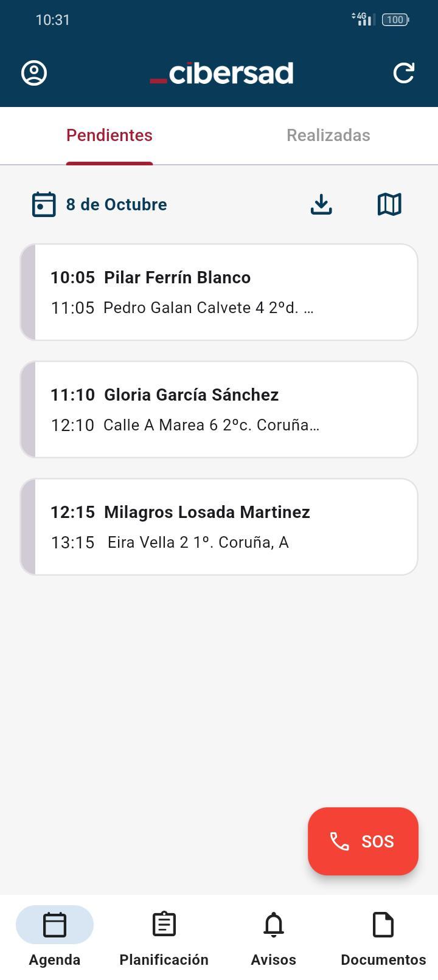The height and width of the screenshot is (980, 438).
Task: Tap the refresh icon in header
Action: (404, 73)
